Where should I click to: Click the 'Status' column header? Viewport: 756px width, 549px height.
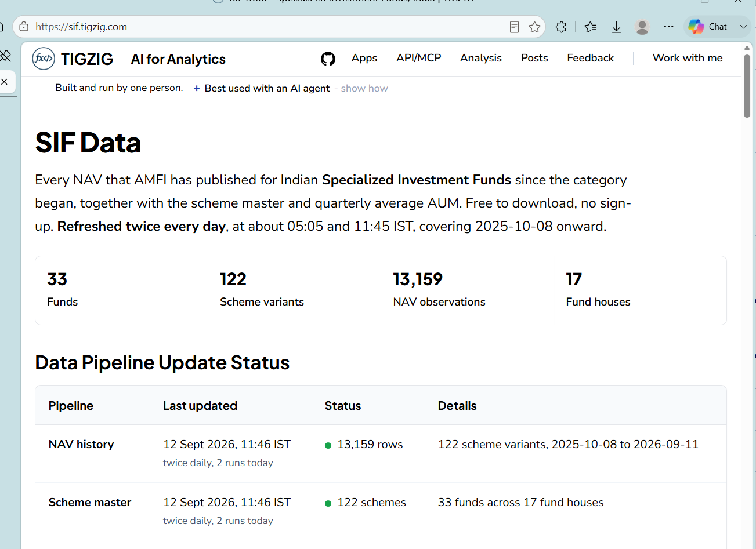point(343,406)
